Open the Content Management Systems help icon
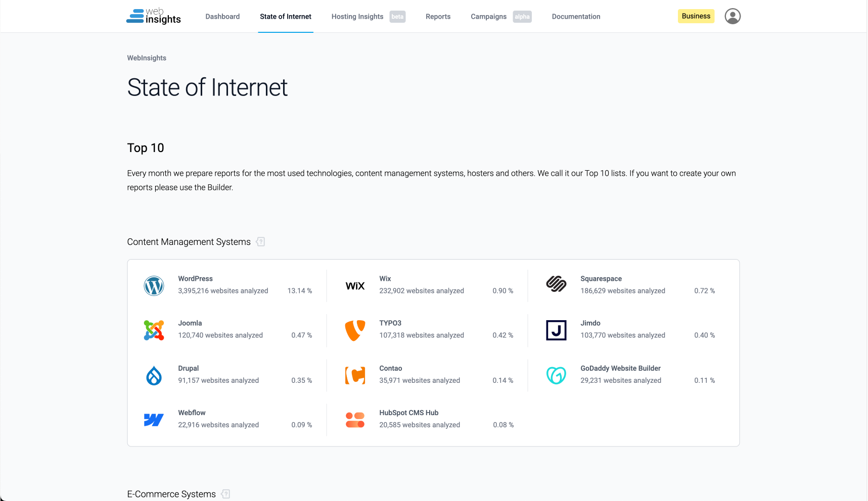Screen dimensions: 868x501 point(260,242)
